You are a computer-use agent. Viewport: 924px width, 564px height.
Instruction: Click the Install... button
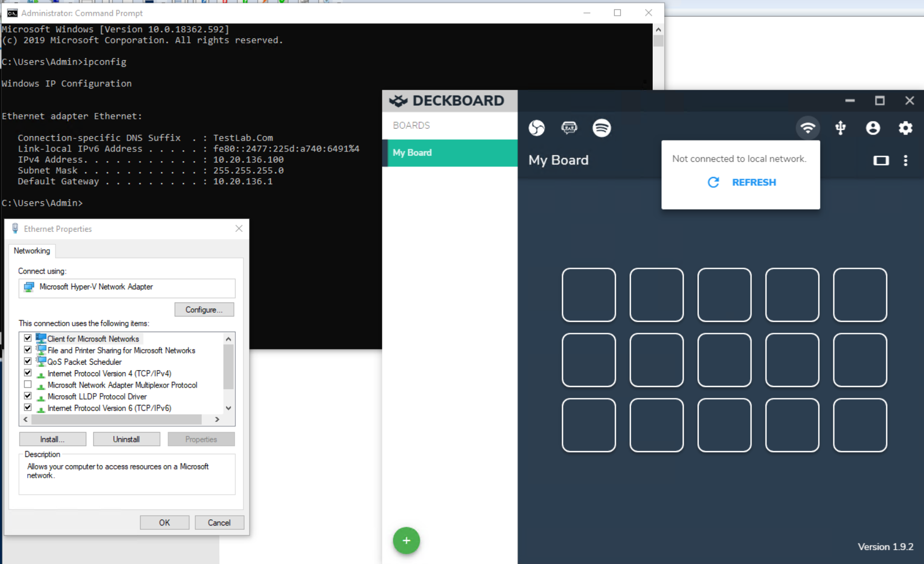coord(52,439)
